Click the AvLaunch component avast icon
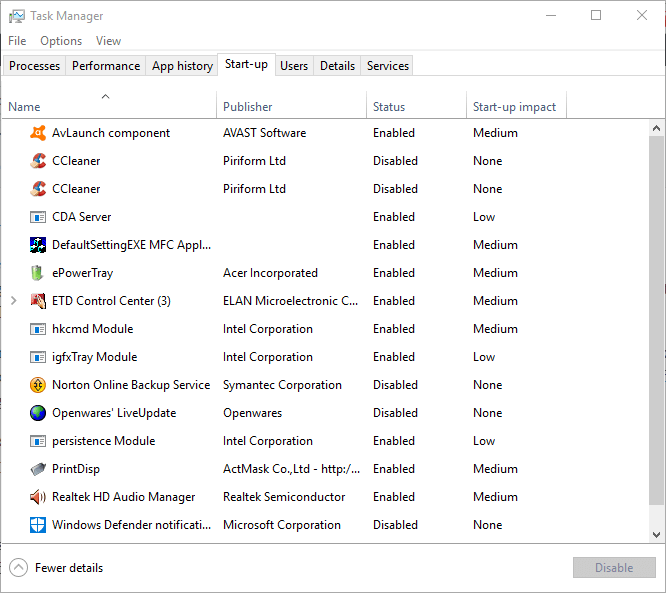This screenshot has height=593, width=666. pos(38,133)
